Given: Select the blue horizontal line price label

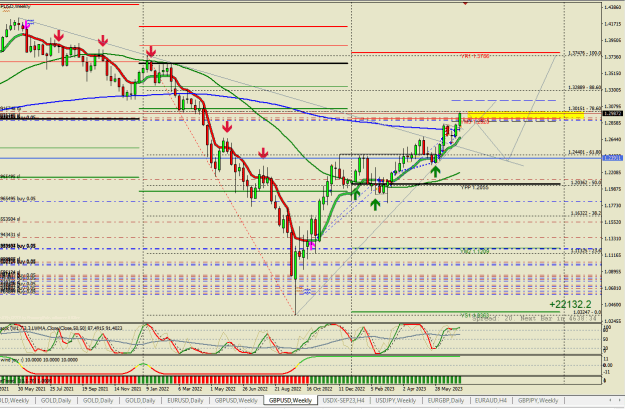Looking at the screenshot, I should (x=613, y=158).
